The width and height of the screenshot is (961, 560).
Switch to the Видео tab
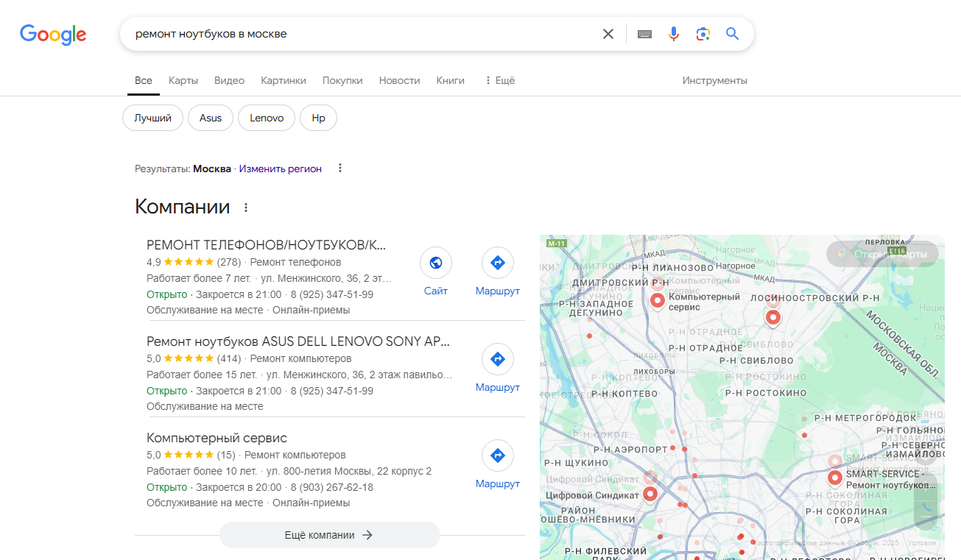pyautogui.click(x=229, y=80)
